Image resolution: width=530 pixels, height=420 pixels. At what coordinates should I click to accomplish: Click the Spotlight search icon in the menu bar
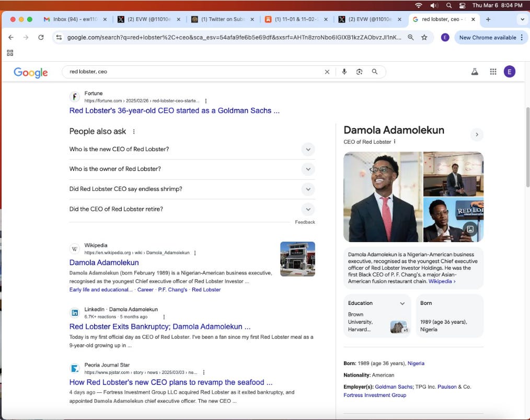449,5
